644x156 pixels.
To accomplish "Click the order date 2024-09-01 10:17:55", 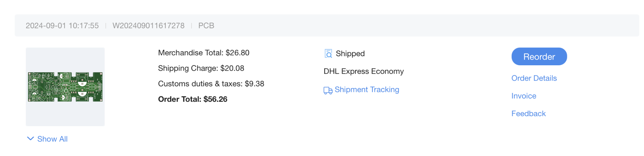I will click(62, 26).
